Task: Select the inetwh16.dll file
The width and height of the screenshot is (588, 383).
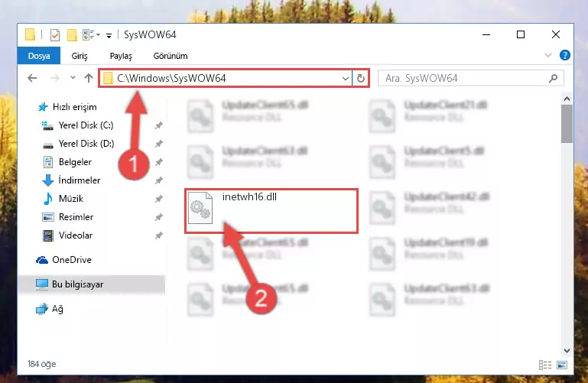Action: pyautogui.click(x=271, y=211)
